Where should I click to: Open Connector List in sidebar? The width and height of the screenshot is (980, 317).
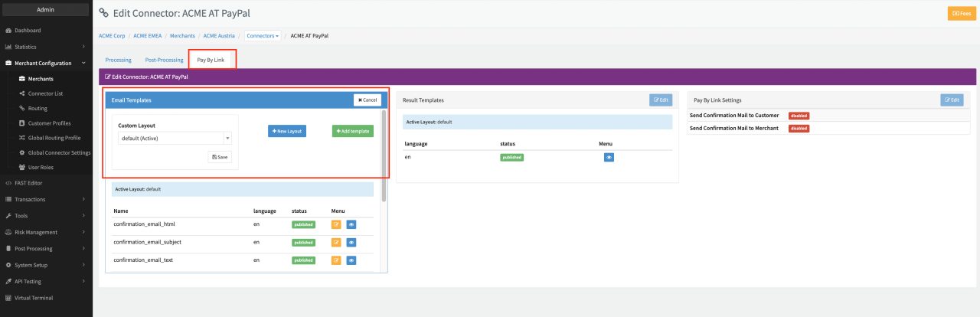click(x=45, y=93)
